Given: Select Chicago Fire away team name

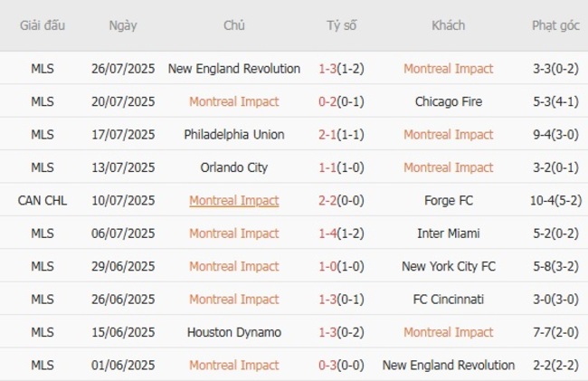Looking at the screenshot, I should tap(449, 101).
